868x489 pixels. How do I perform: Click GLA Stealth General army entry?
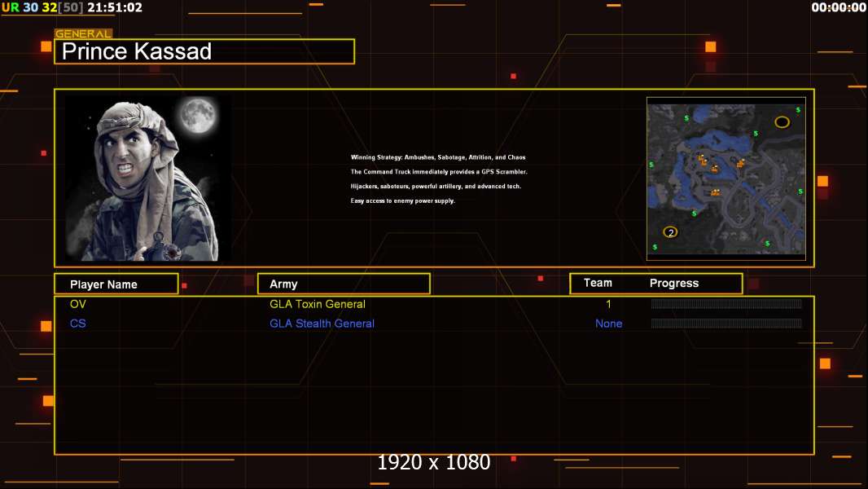(322, 324)
